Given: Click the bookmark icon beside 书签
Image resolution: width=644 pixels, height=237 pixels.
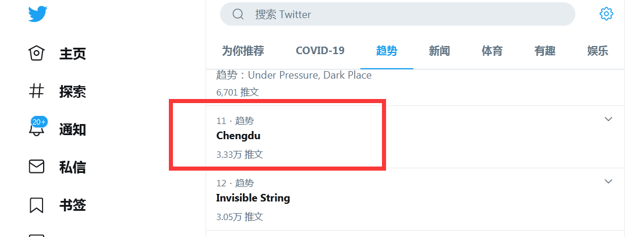Looking at the screenshot, I should (36, 204).
